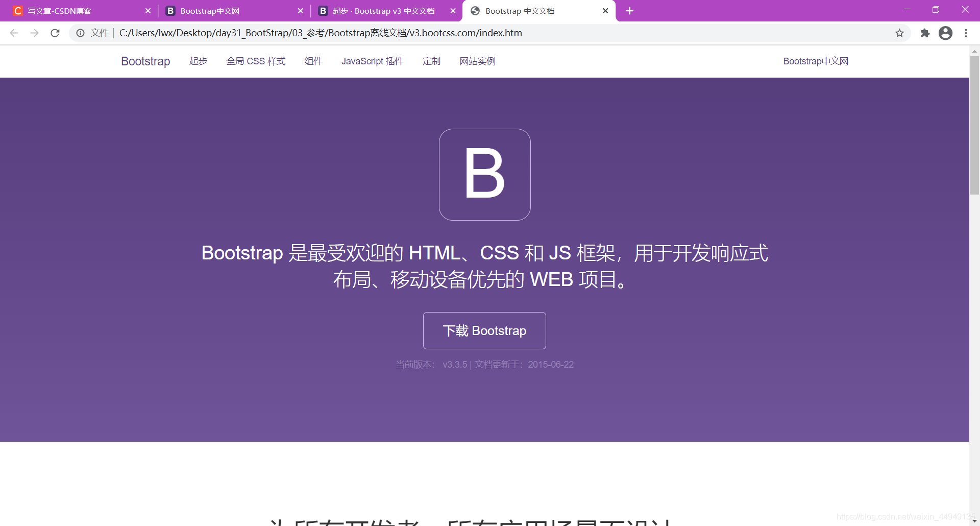Open the 网站实例 nav item
980x526 pixels.
click(477, 61)
